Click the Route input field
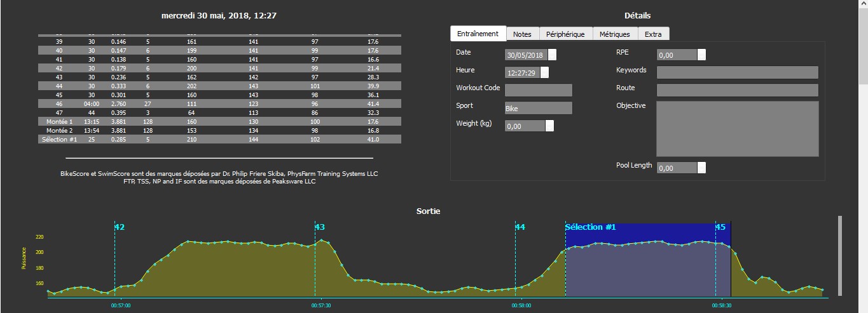 click(738, 90)
